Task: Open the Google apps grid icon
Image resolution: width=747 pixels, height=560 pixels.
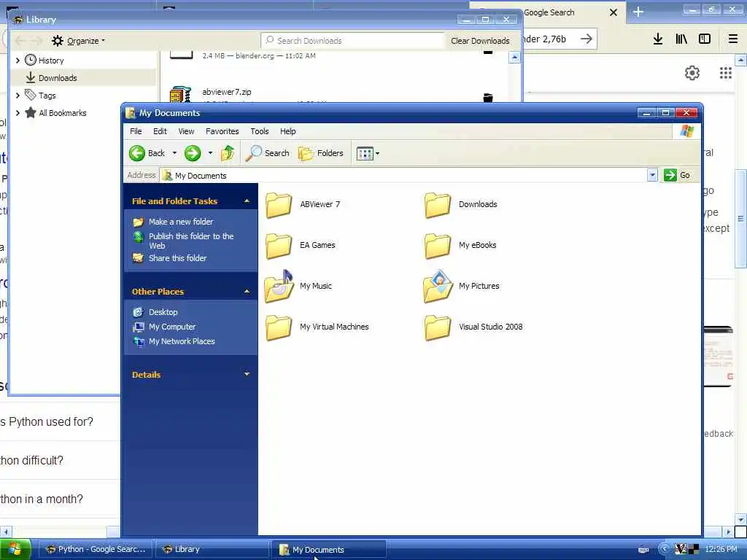Action: tap(726, 73)
